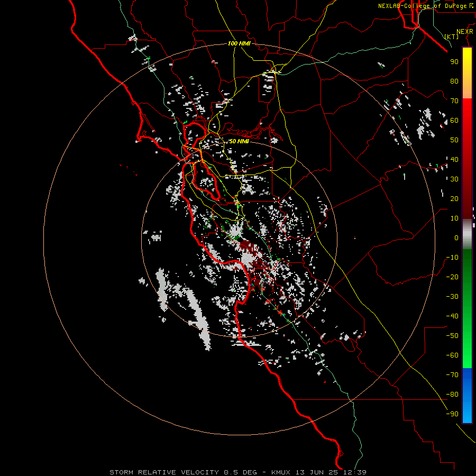Viewport: 476px width, 476px height.
Task: Click the gray zero-velocity color bar segment
Action: pos(467,234)
